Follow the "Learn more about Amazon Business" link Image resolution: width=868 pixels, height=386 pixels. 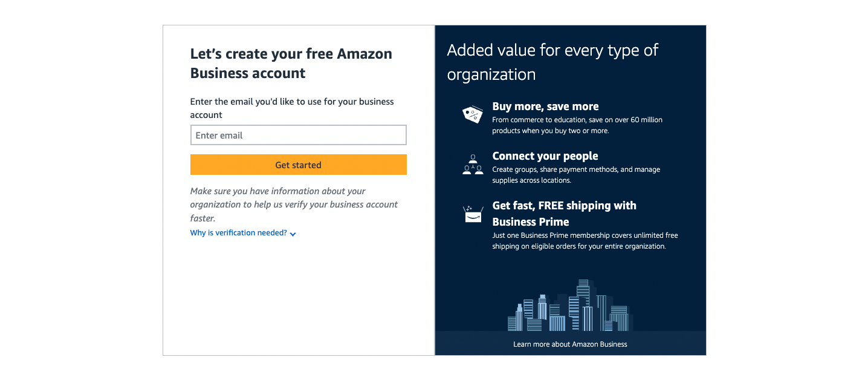pyautogui.click(x=569, y=344)
